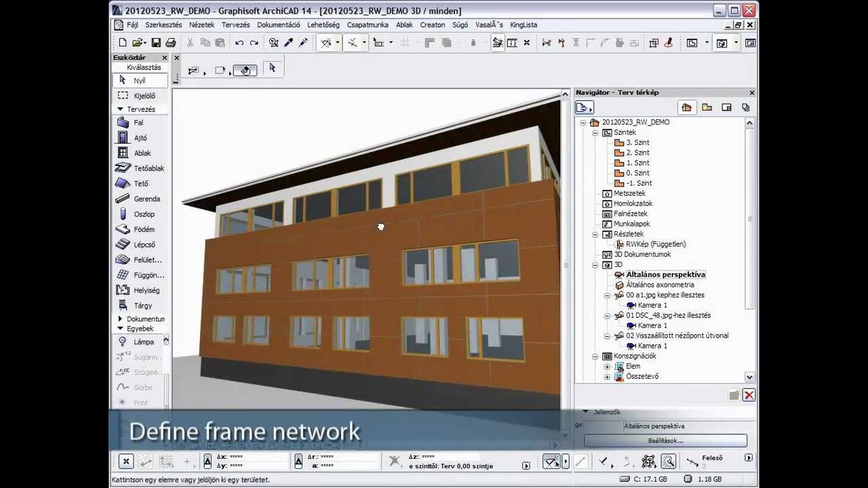The image size is (868, 488).
Task: Select the Fal wall tool
Action: click(x=140, y=123)
